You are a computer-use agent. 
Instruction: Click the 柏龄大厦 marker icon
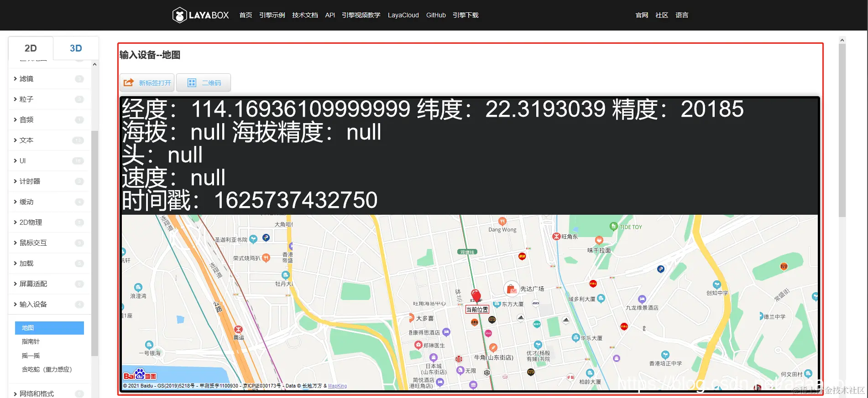(590, 373)
